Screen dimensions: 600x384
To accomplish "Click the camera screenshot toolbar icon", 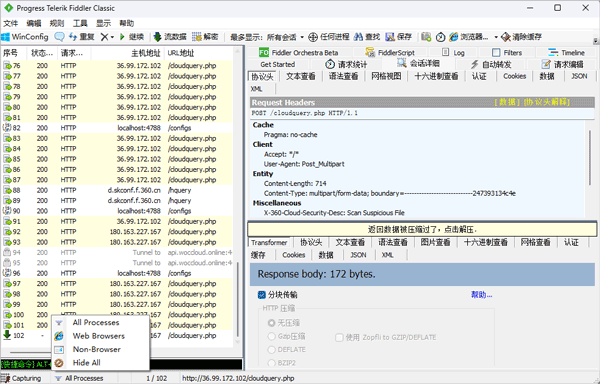I will (x=426, y=37).
